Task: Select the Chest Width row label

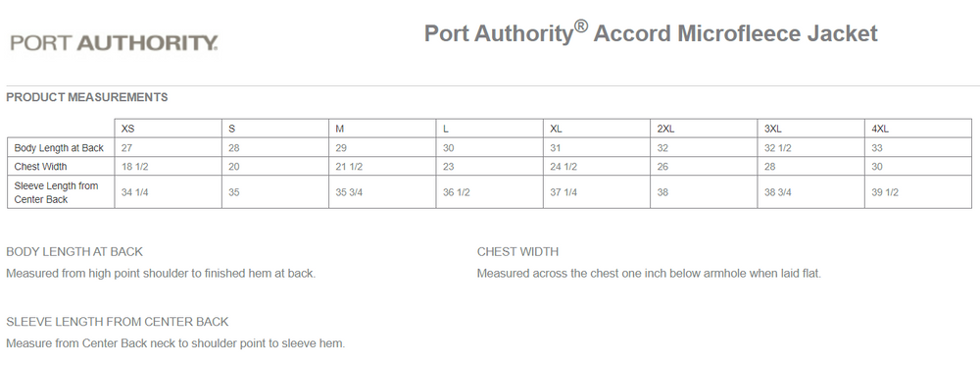Action: click(61, 167)
